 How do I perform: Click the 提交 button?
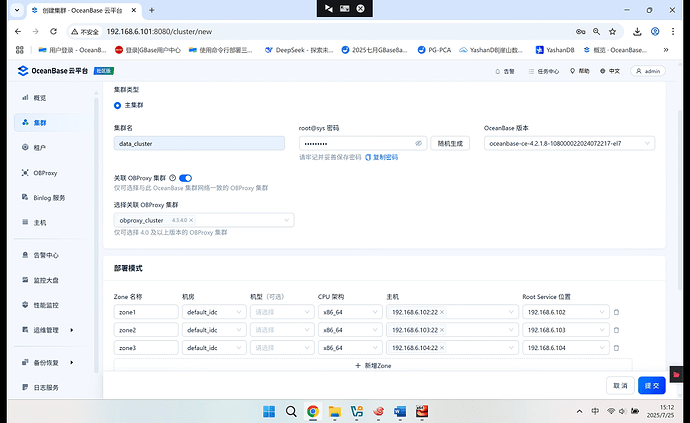(652, 386)
